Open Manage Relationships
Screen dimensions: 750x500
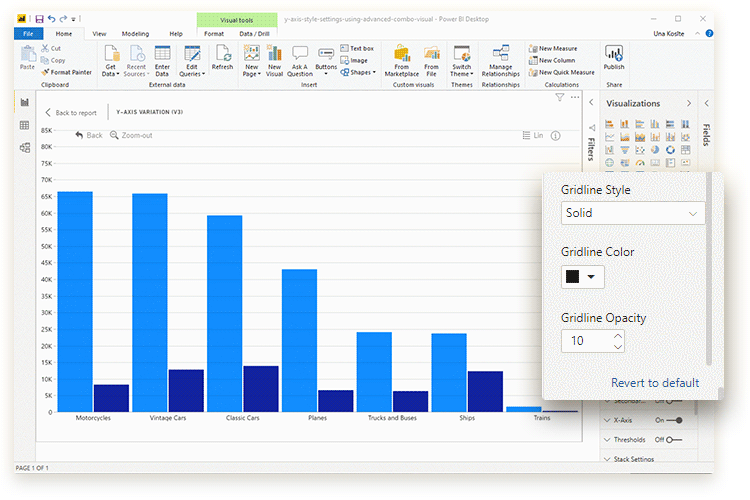[501, 61]
